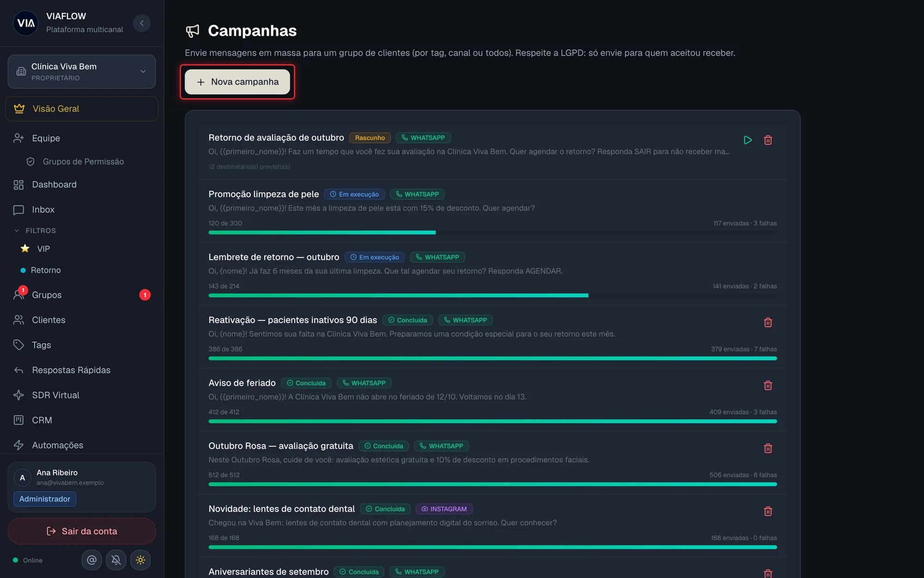Viewport: 924px width, 578px height.
Task: Delete the Aviso de feriado campaign
Action: click(768, 385)
